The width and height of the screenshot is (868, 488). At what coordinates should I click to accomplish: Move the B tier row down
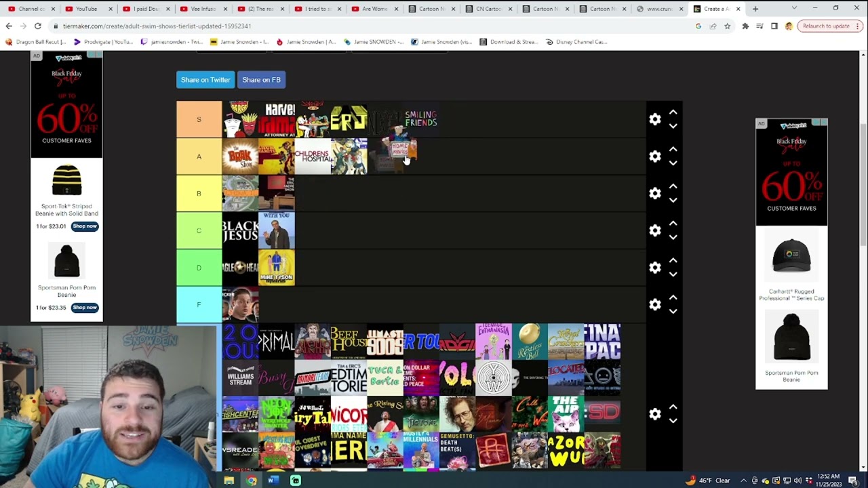click(673, 200)
